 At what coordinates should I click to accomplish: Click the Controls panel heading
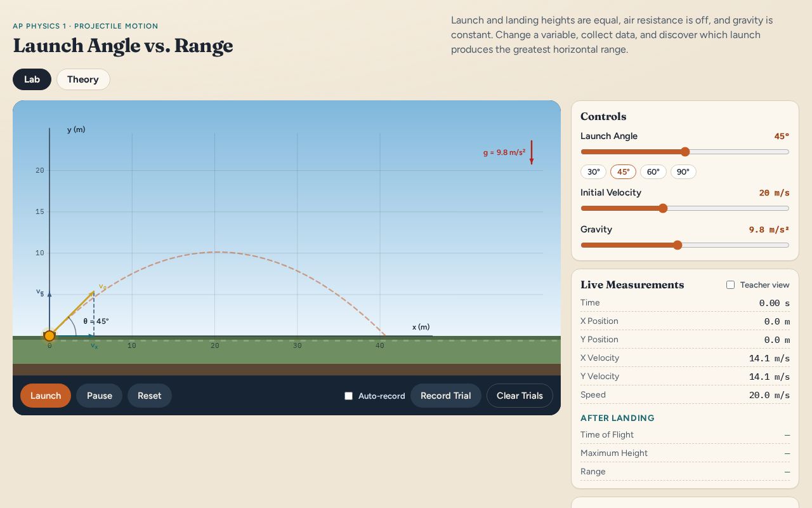603,116
